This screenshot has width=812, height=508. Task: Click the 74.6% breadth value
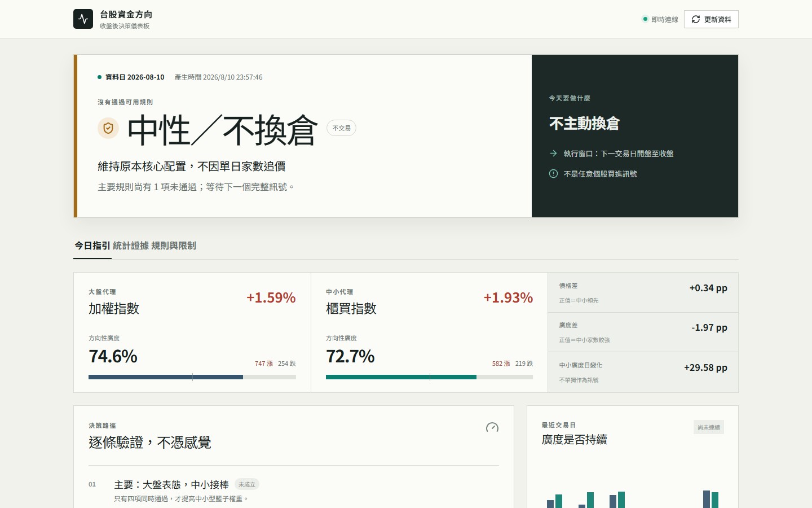[113, 356]
